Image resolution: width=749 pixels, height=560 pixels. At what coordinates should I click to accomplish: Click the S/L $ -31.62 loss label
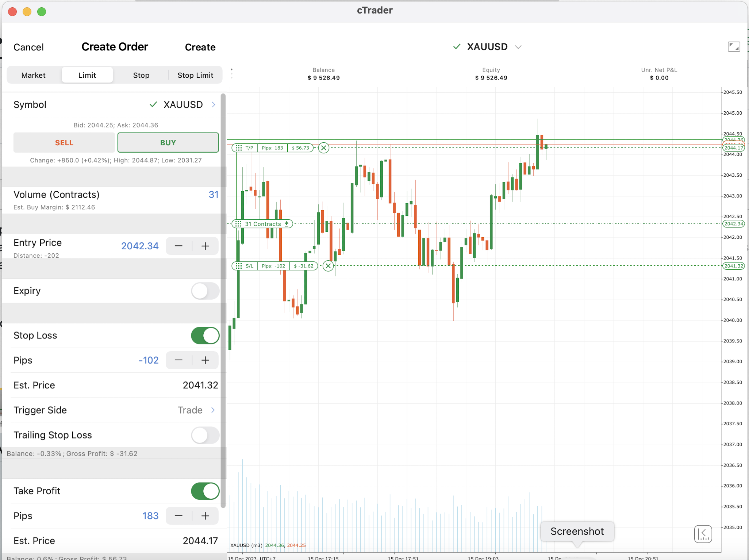pyautogui.click(x=304, y=266)
